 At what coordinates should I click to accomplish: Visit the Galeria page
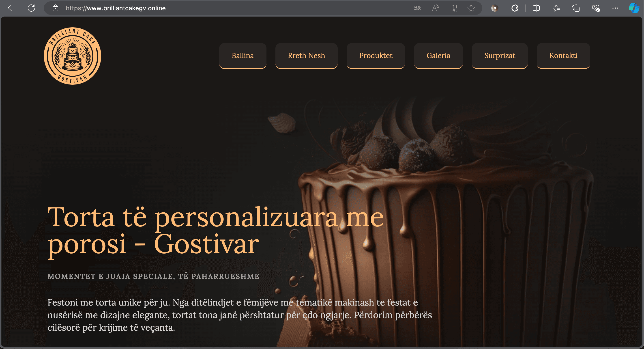[x=438, y=56]
